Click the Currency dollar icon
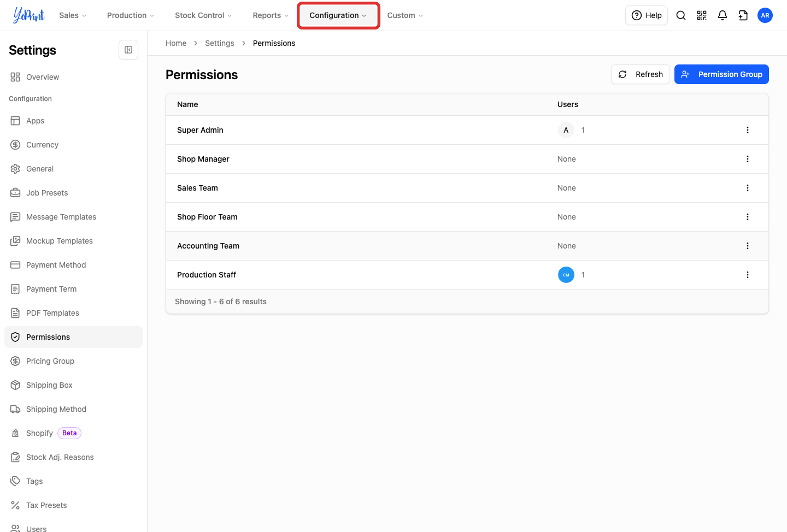Image resolution: width=787 pixels, height=532 pixels. pos(15,145)
